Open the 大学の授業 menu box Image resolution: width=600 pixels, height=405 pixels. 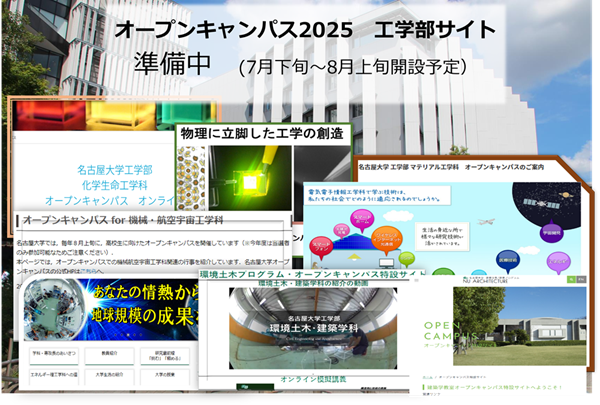(x=165, y=376)
